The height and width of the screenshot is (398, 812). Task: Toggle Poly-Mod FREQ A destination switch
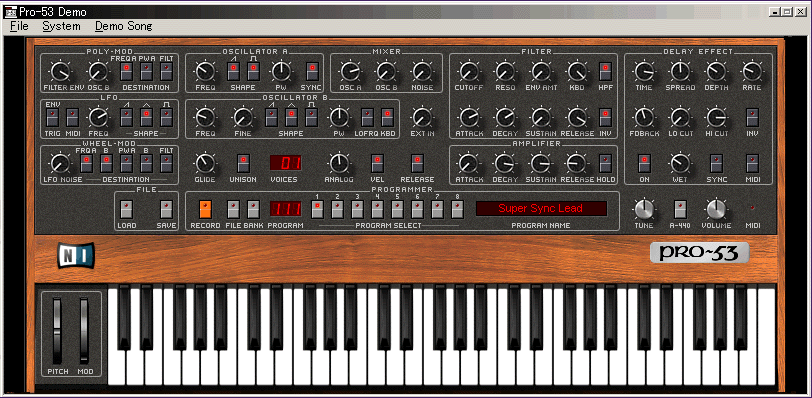coord(127,72)
